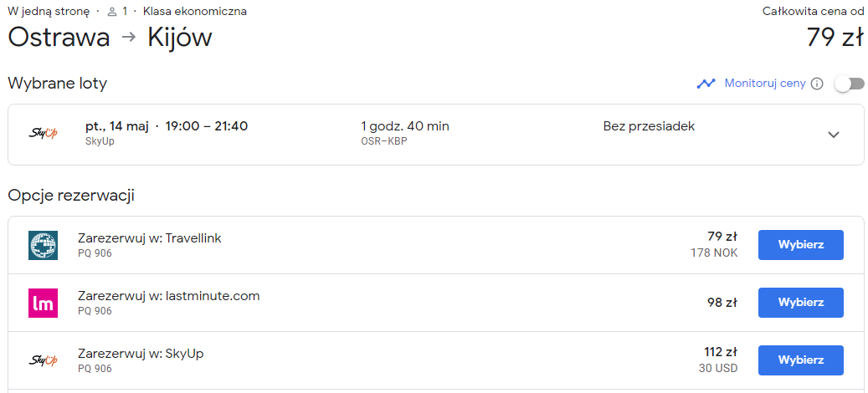Screen dimensions: 868x393
Task: Click the passenger count person icon
Action: point(112,12)
